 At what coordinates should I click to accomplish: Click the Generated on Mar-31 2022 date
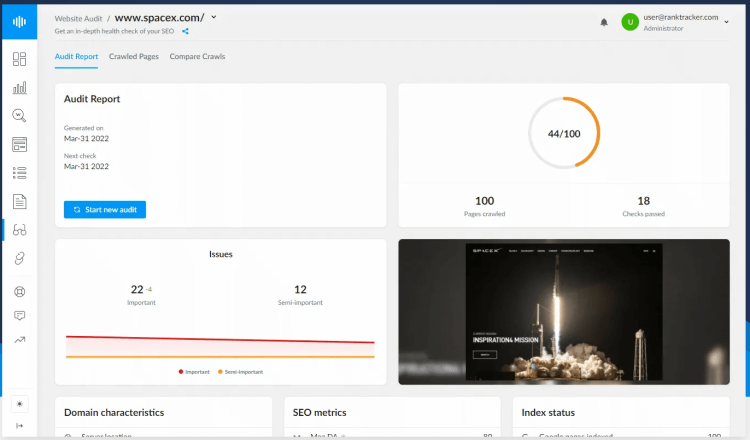[x=86, y=138]
